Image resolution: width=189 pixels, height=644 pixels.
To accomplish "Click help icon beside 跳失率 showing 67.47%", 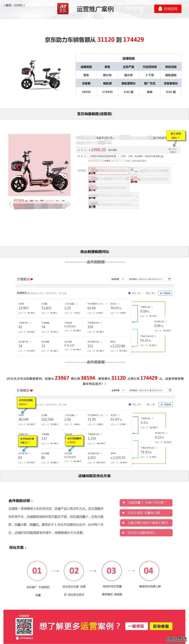I will [119, 415].
